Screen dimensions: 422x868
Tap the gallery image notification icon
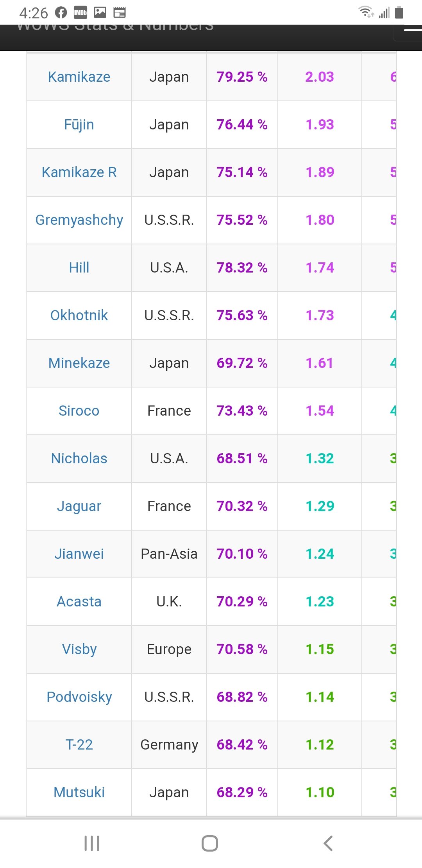(100, 13)
